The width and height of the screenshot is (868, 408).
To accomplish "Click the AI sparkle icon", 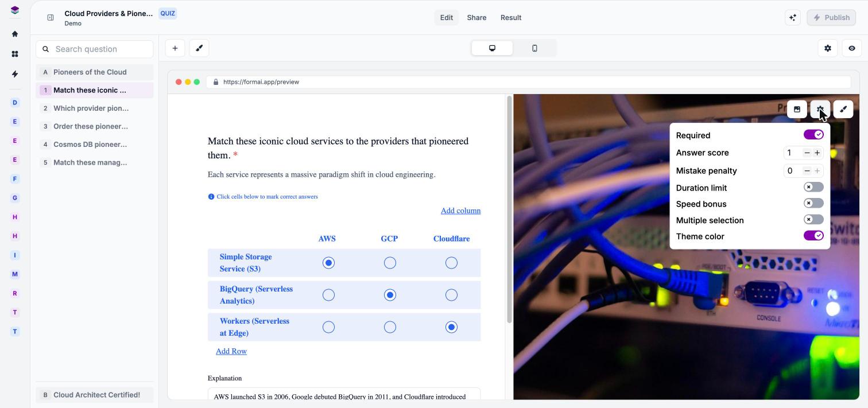I will (x=793, y=18).
